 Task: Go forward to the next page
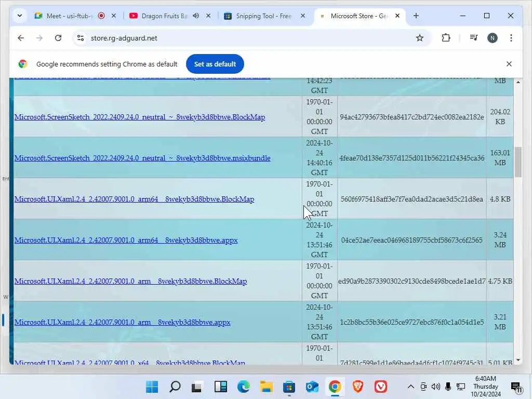click(x=39, y=38)
